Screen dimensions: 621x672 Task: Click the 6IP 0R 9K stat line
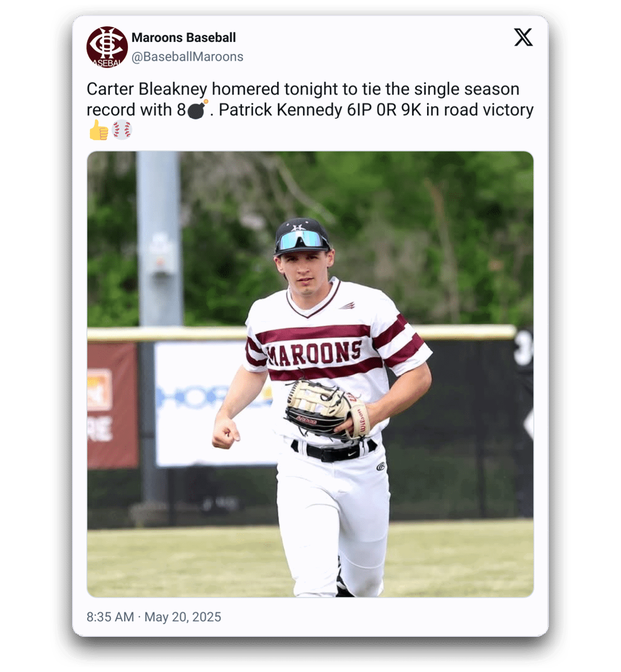click(x=385, y=110)
